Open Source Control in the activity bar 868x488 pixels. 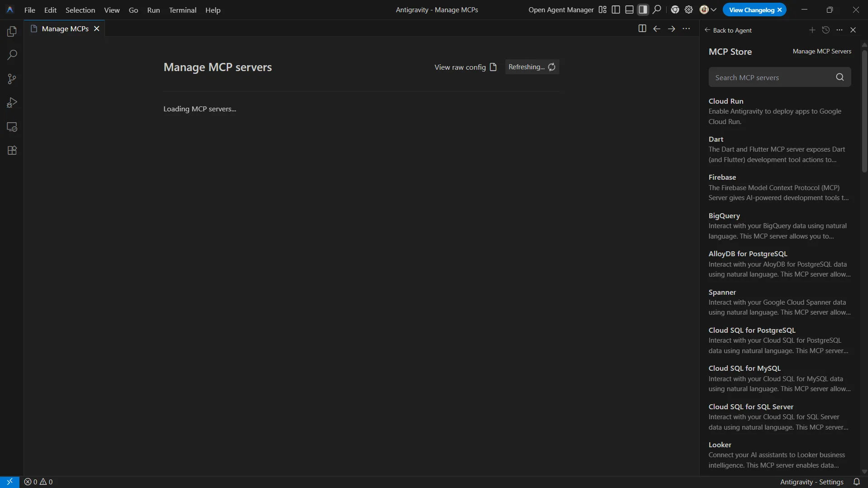click(x=12, y=79)
